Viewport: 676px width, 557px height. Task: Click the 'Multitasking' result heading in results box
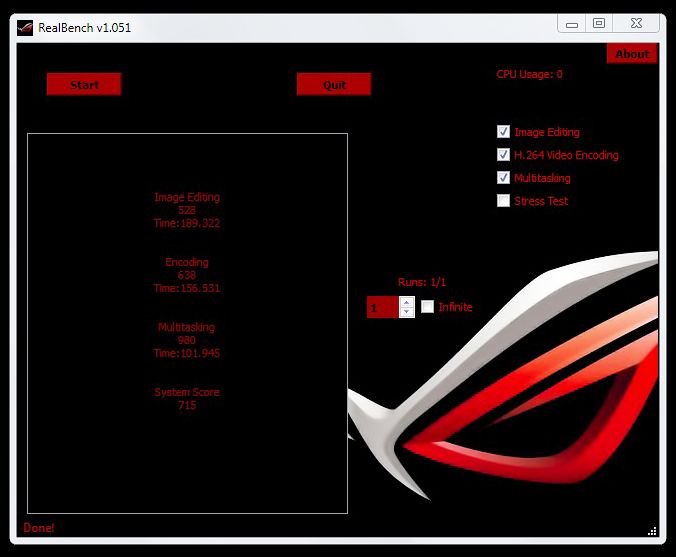[x=186, y=327]
